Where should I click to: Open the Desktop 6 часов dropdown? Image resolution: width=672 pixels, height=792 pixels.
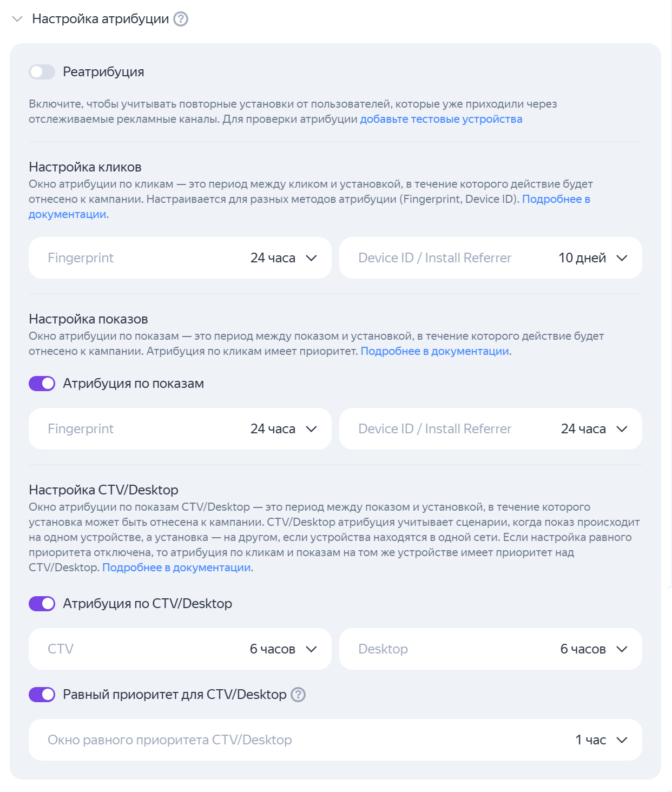tap(491, 649)
